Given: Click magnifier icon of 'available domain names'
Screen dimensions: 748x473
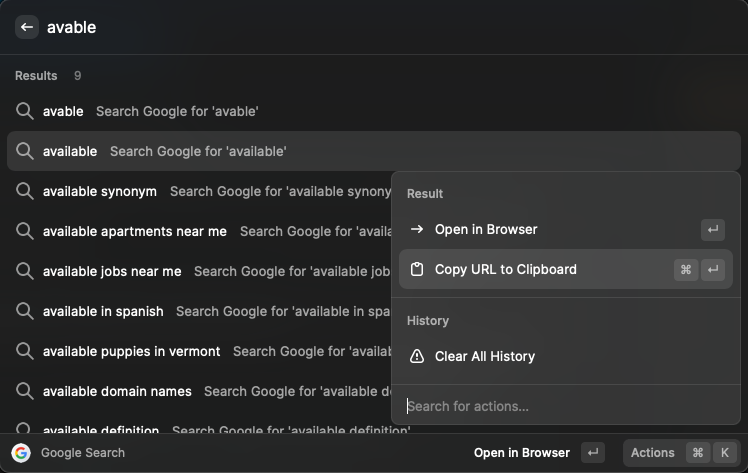Looking at the screenshot, I should (24, 391).
